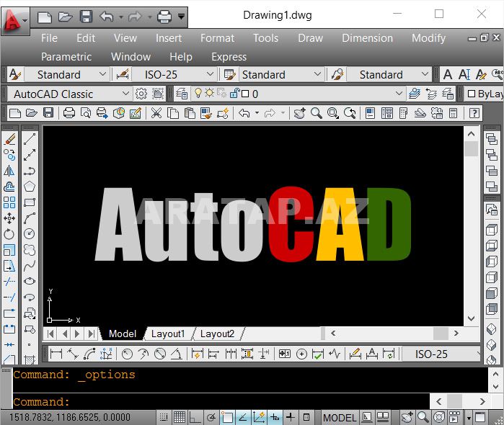Click the Zoom Window toolbar icon
Viewport: 504px width, 425px height.
333,113
